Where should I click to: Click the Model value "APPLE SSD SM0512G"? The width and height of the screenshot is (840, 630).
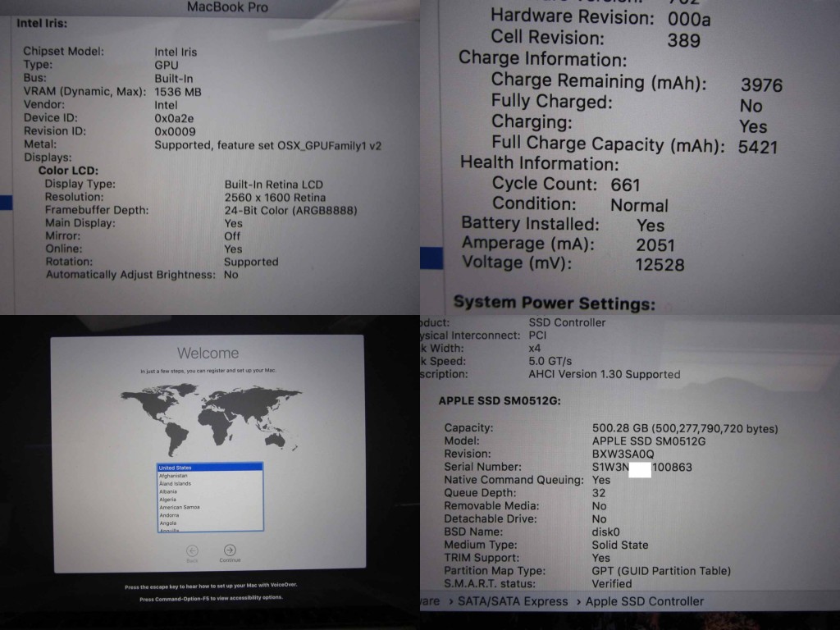pos(649,441)
